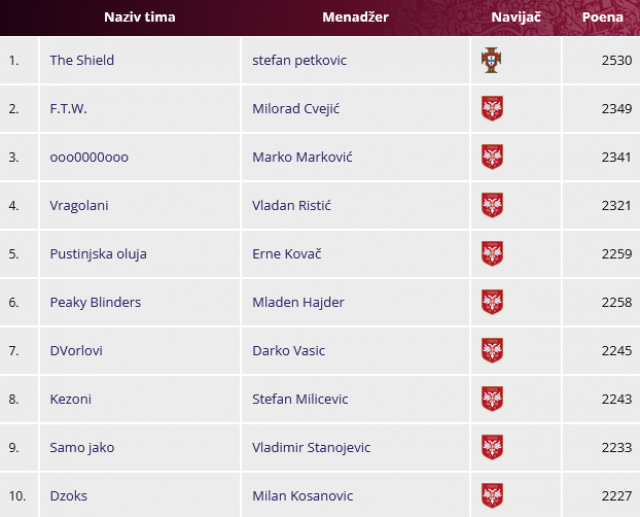
Task: Click the Serbia crest in Pustinjska oluja row
Action: pos(491,253)
